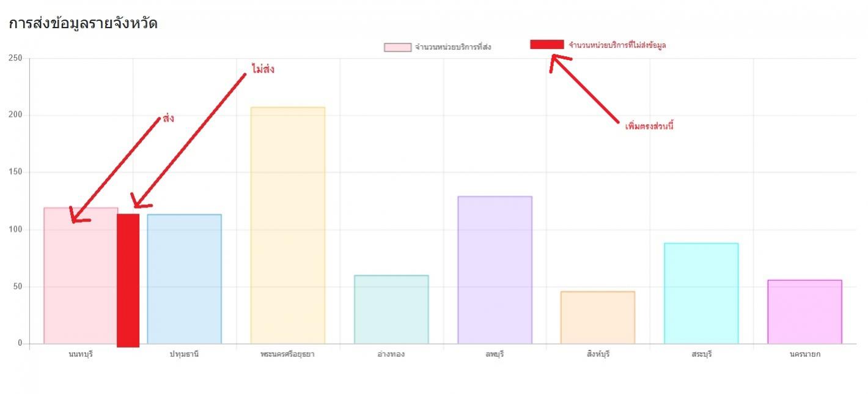Click the yellow พระนครศรีอยุธยา bar
Screen dimensions: 868x394
coord(287,225)
